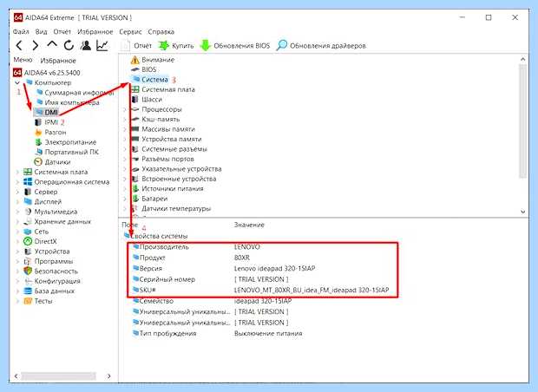Image resolution: width=538 pixels, height=392 pixels.
Task: Open the Сервис menu
Action: 130,31
